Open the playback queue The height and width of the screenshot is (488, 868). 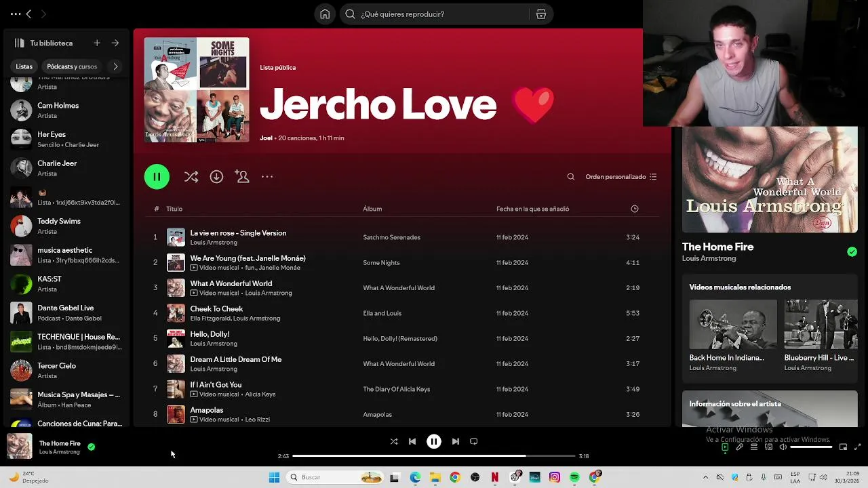click(x=753, y=447)
